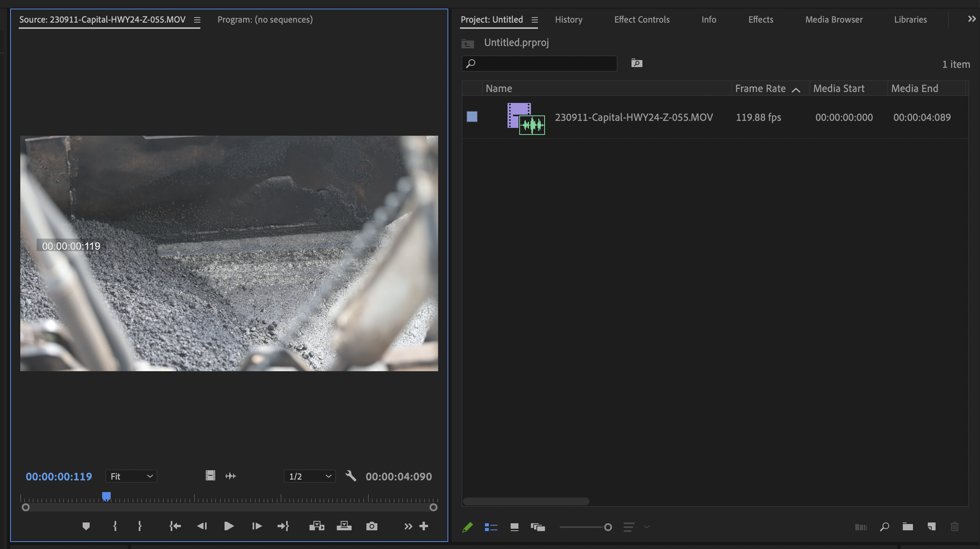This screenshot has height=549, width=980.
Task: Switch the Project panel to icon view
Action: click(x=514, y=526)
